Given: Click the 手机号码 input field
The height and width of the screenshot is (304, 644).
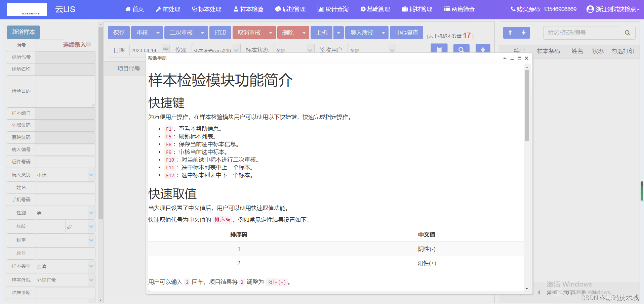Looking at the screenshot, I should (x=65, y=200).
